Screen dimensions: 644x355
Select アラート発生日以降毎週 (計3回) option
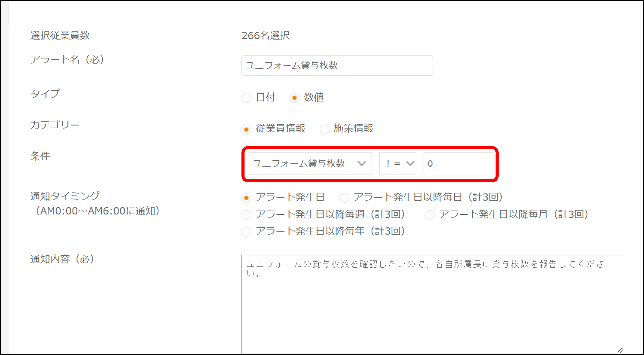point(246,215)
